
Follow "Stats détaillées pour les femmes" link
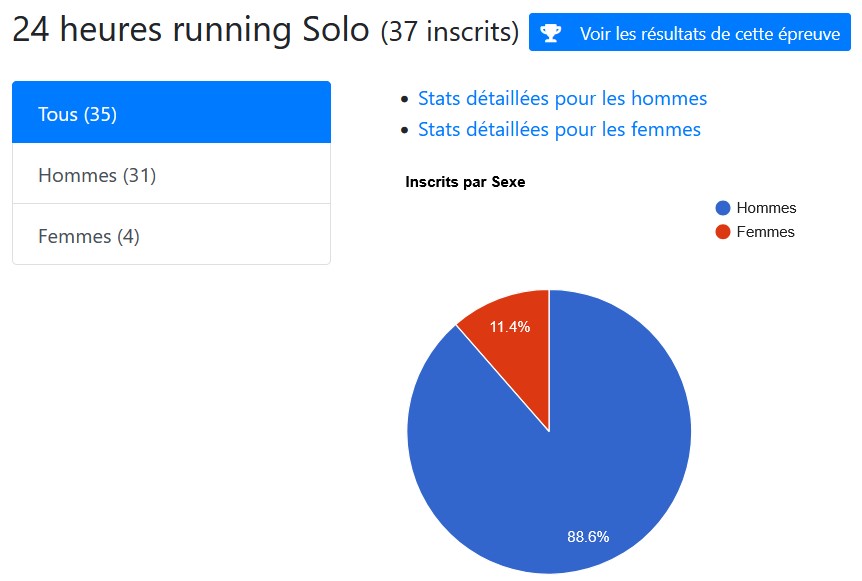559,129
